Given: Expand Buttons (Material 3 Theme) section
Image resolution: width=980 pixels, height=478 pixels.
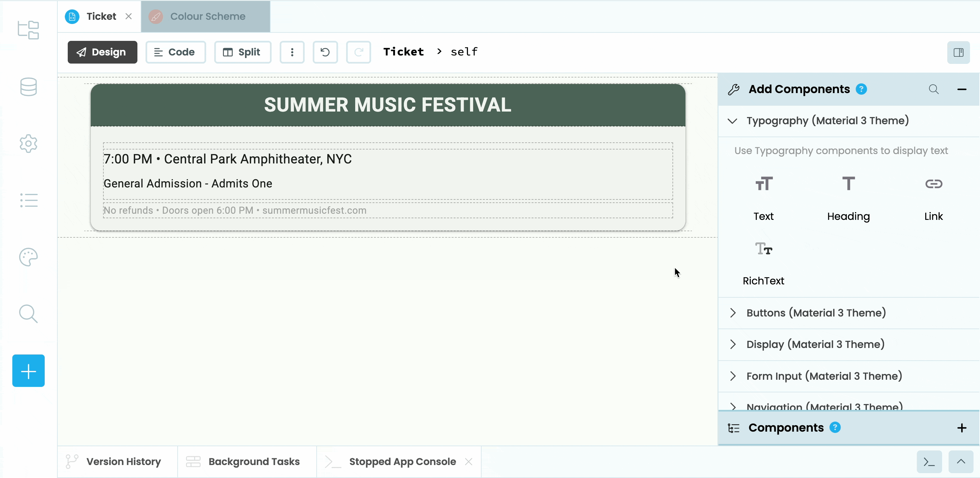Looking at the screenshot, I should pos(848,313).
